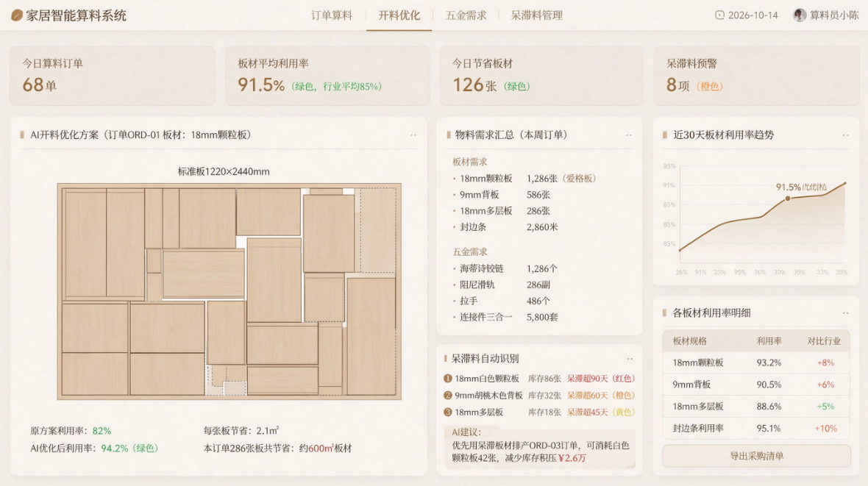Click the 90.5% cell for 9mm背板
Viewport: 868px width, 486px height.
point(769,385)
